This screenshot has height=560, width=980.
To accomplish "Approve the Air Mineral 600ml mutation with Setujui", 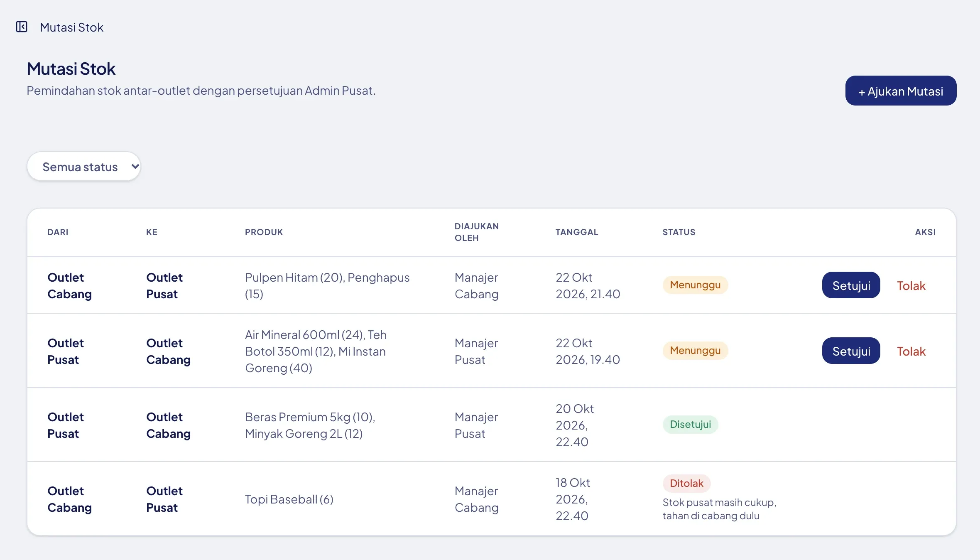I will 851,351.
